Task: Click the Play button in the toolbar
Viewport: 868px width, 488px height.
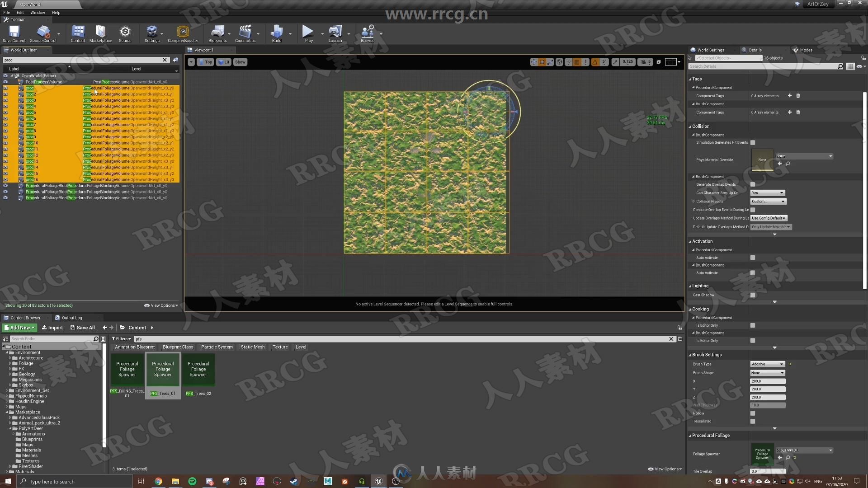Action: (307, 33)
